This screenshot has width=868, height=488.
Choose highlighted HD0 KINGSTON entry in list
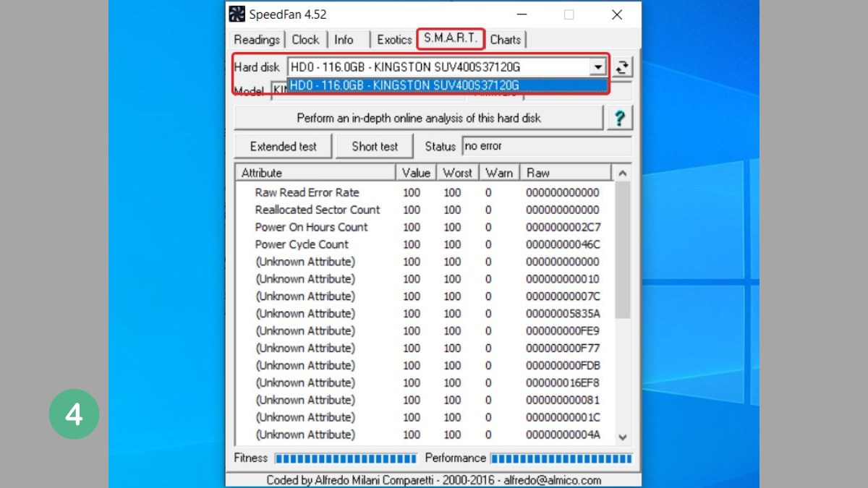click(447, 85)
